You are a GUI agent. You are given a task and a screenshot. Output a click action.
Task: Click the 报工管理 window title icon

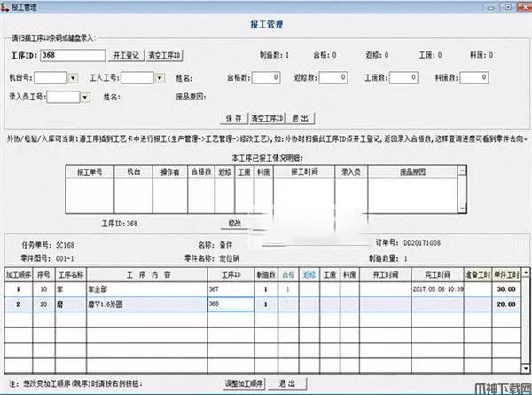(7, 6)
